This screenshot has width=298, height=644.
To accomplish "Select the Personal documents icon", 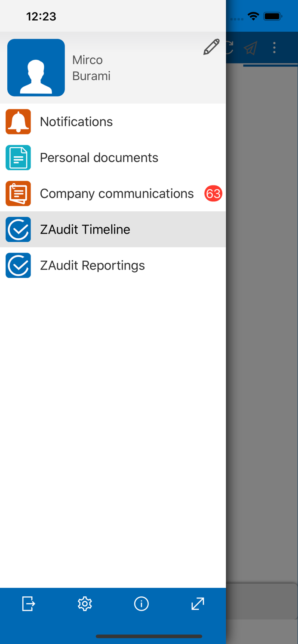I will coord(18,158).
